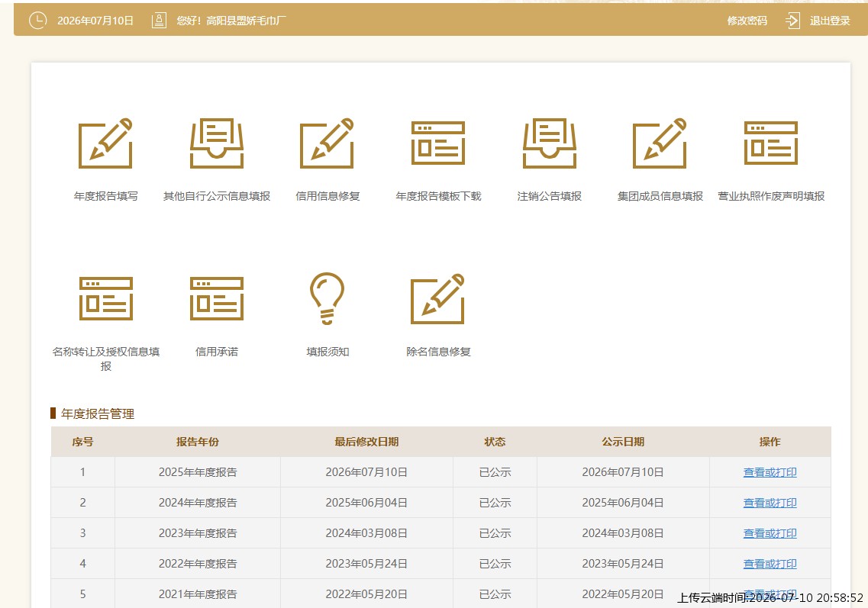View or print the 2022年年度报告
Viewport: 868px width, 608px height.
click(x=770, y=564)
